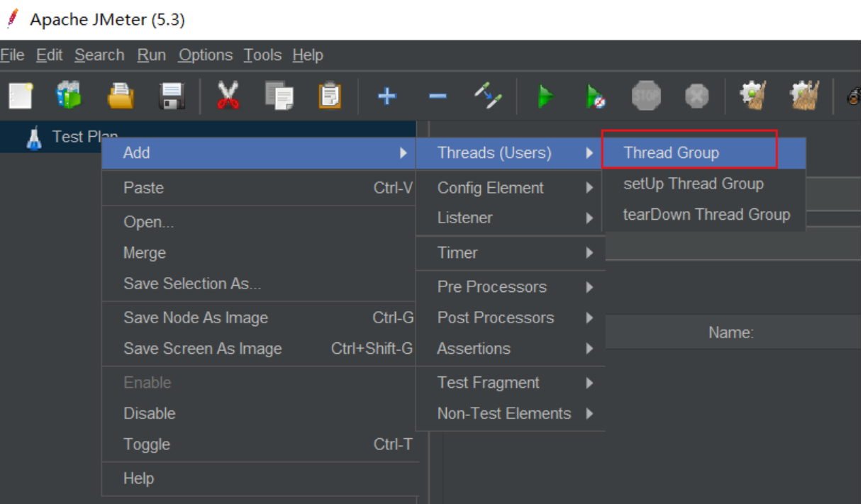This screenshot has width=863, height=504.
Task: Click the Shutdown round X icon
Action: pyautogui.click(x=697, y=96)
